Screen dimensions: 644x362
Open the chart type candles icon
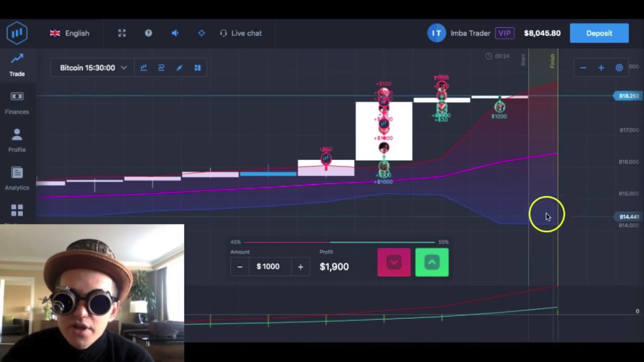(x=143, y=68)
